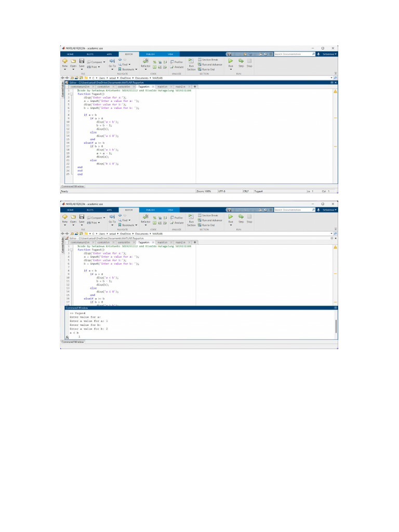Click the New file icon in upper MATLAB window
This screenshot has width=399, height=532.
point(65,61)
